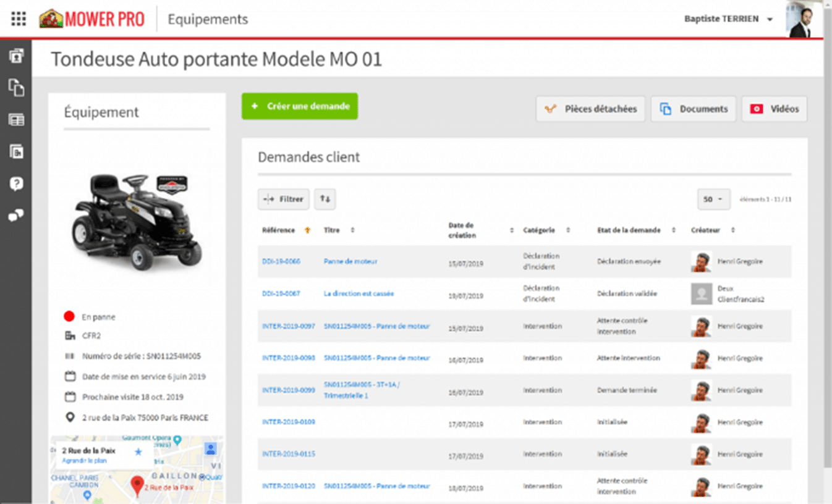Image resolution: width=832 pixels, height=504 pixels.
Task: Click the grey avatar of Deux Clientfrancais2
Action: pyautogui.click(x=701, y=294)
